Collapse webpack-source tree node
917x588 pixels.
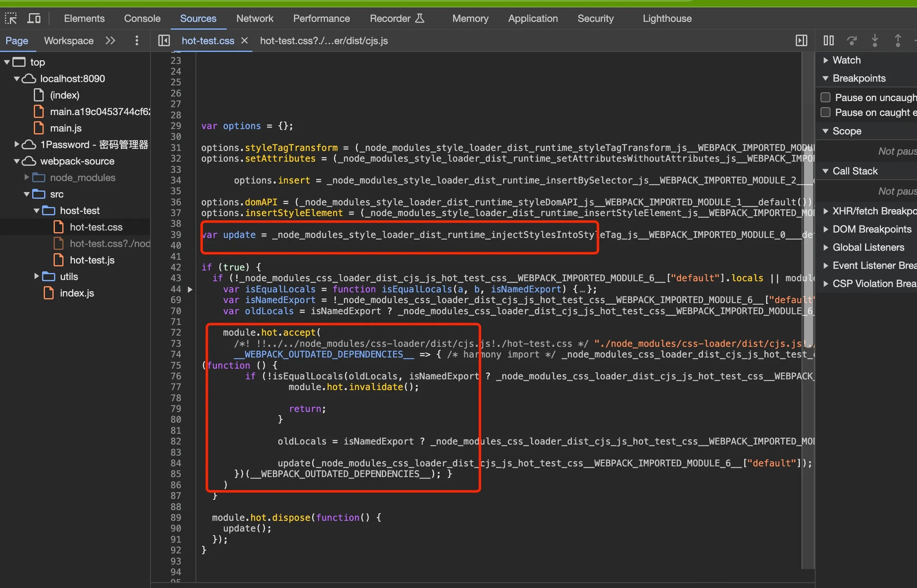point(17,161)
